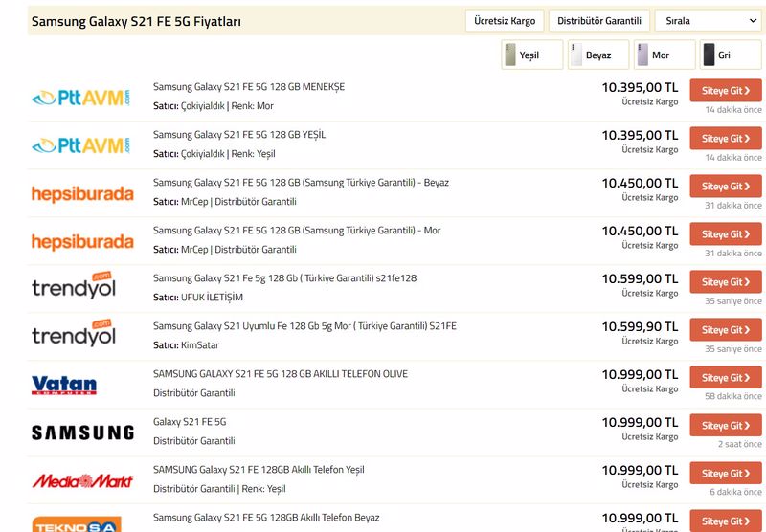The width and height of the screenshot is (766, 532).
Task: Click Satıcı: UFUK İLETİŞİM seller text
Action: 198,298
